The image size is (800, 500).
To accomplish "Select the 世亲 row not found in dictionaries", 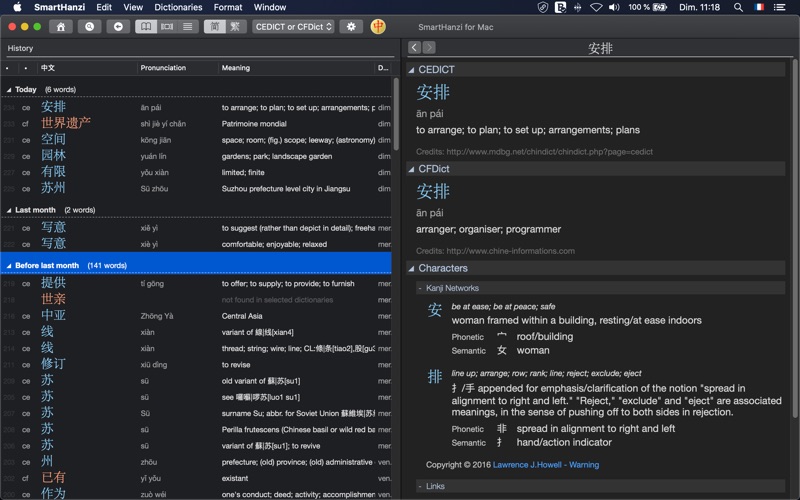I will [x=196, y=300].
